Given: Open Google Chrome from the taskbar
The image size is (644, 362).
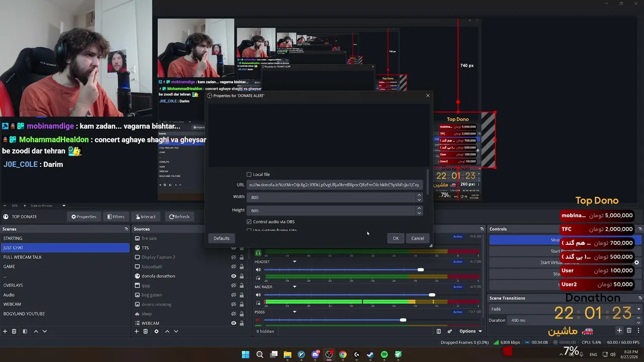Looking at the screenshot, I should coord(343,354).
